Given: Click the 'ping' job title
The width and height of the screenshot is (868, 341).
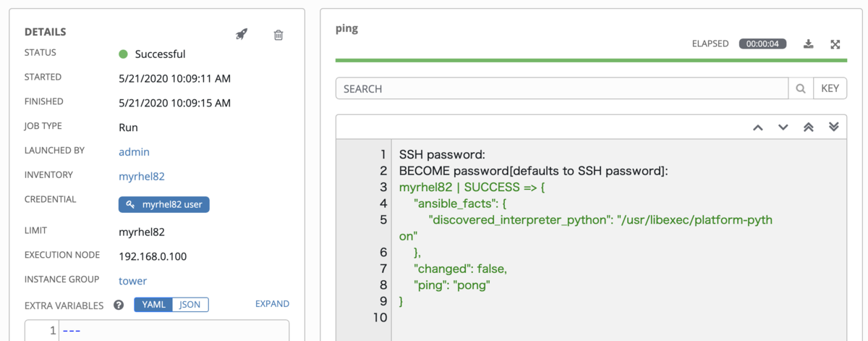Looking at the screenshot, I should 347,30.
